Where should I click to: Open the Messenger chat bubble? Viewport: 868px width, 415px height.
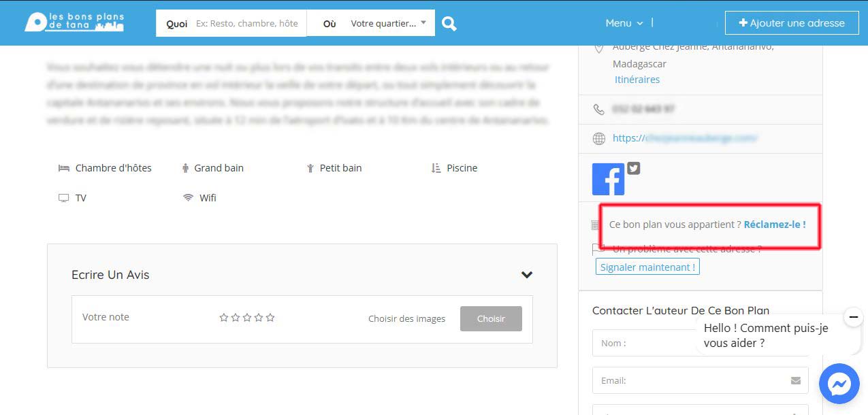point(839,384)
